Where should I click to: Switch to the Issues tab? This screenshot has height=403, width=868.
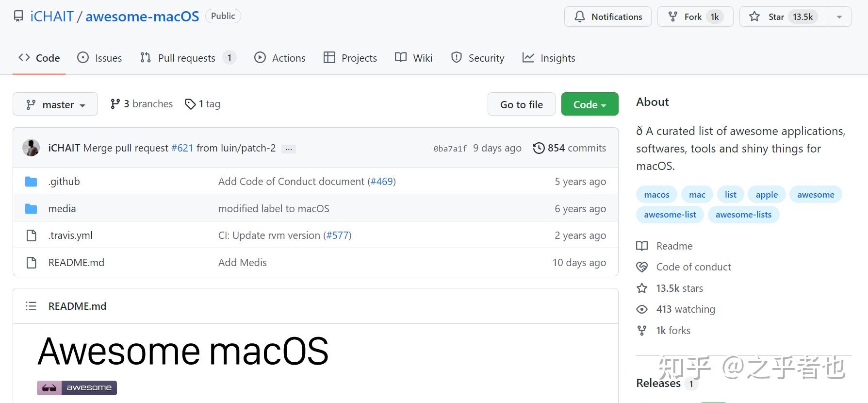99,58
